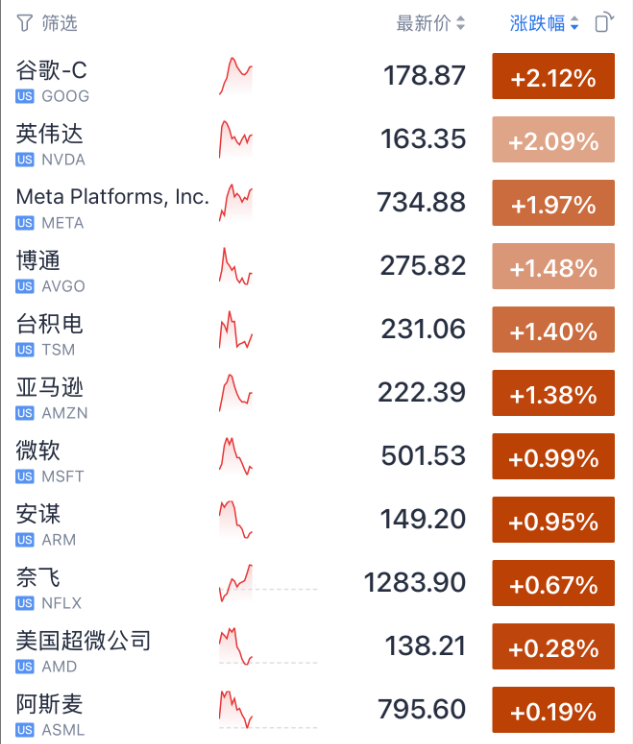Click the US market tag beside AMZN

point(25,413)
